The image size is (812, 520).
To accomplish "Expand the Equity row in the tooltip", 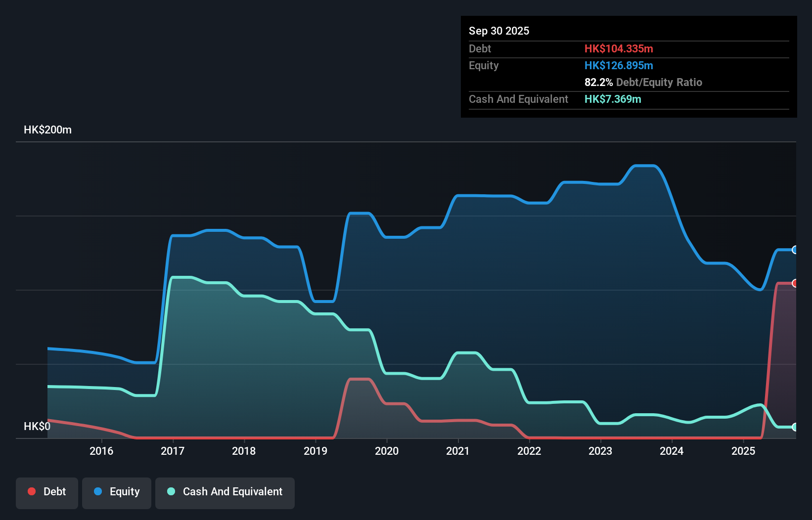I will click(484, 65).
